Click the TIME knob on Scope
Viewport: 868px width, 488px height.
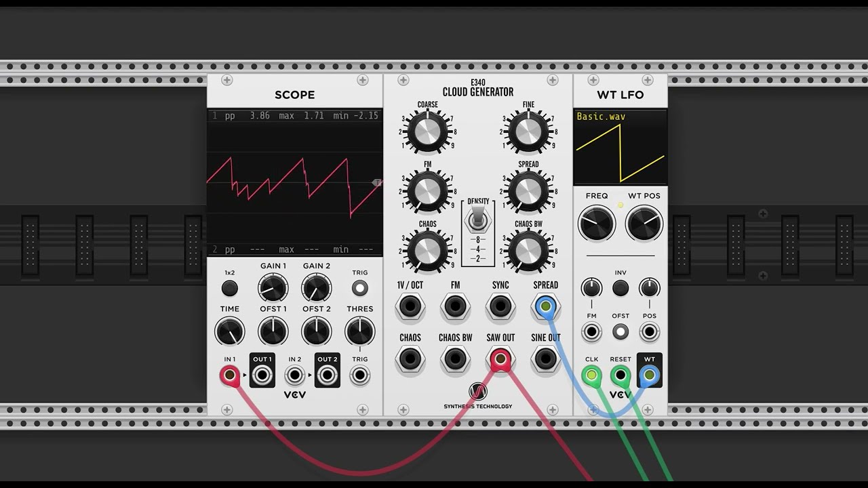point(230,331)
